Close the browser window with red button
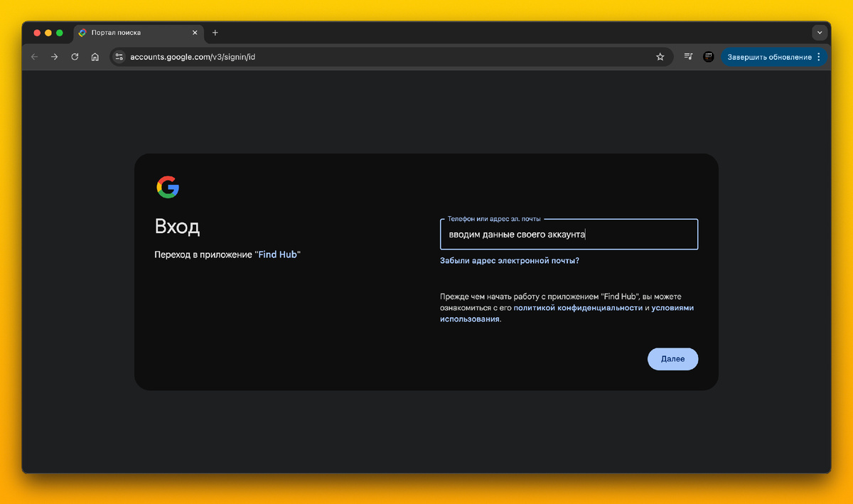The image size is (853, 504). point(37,33)
